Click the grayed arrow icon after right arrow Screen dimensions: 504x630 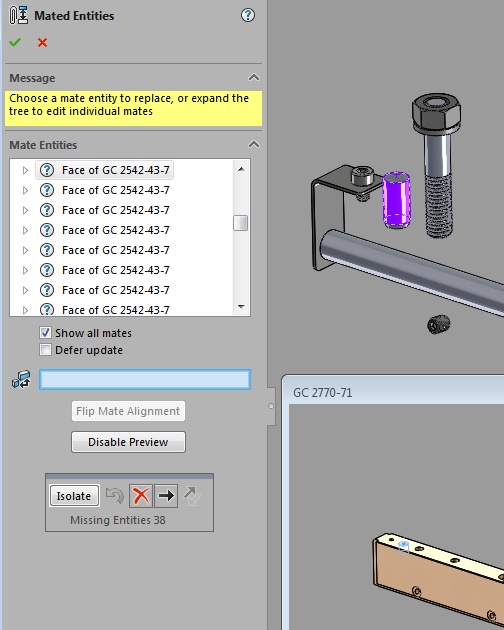192,496
